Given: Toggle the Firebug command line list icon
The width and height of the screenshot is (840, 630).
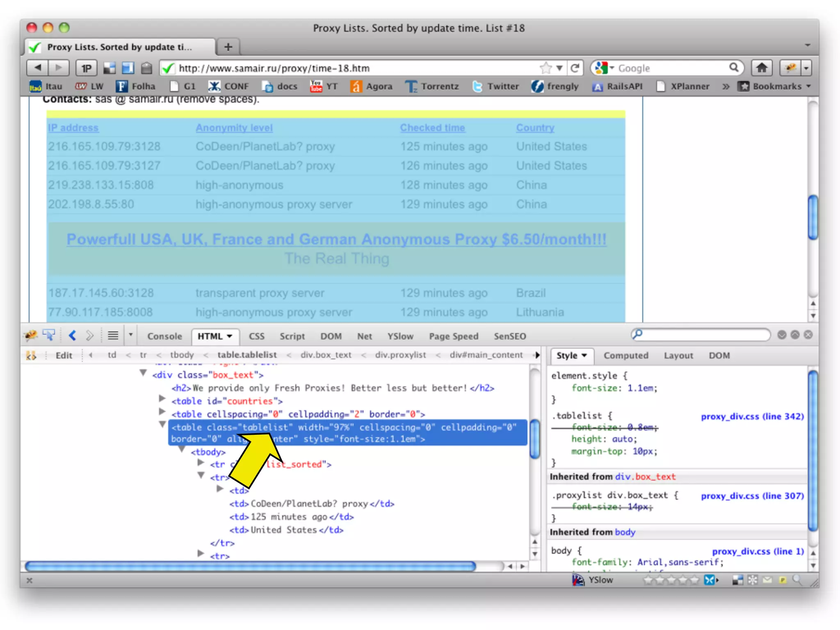Looking at the screenshot, I should point(113,336).
